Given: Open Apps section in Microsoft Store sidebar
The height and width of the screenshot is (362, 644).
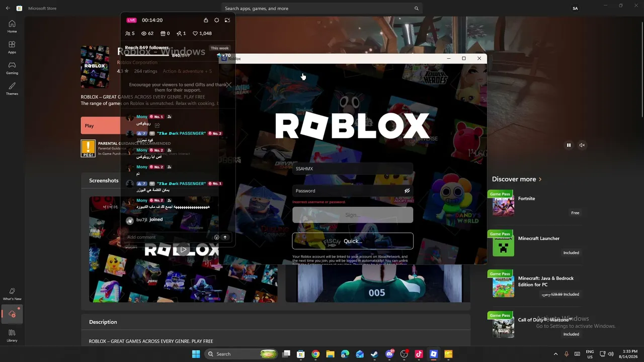Looking at the screenshot, I should point(12,47).
